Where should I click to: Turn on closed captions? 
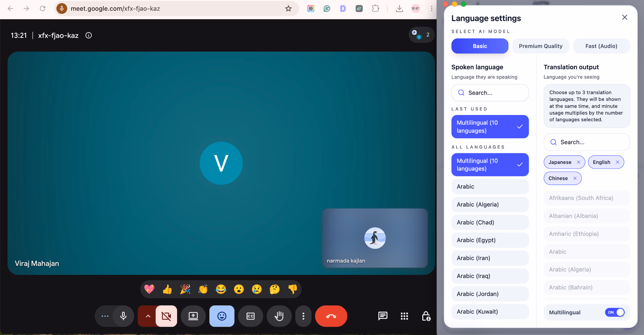251,316
